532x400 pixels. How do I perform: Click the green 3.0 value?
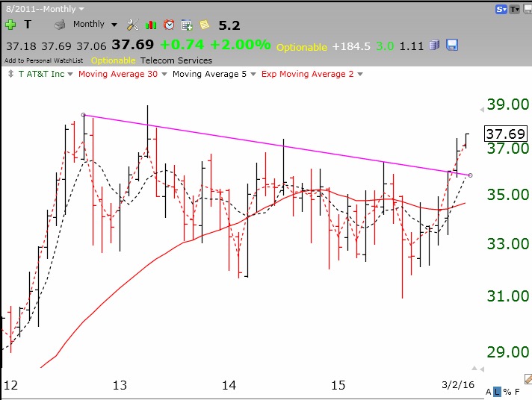tap(385, 46)
